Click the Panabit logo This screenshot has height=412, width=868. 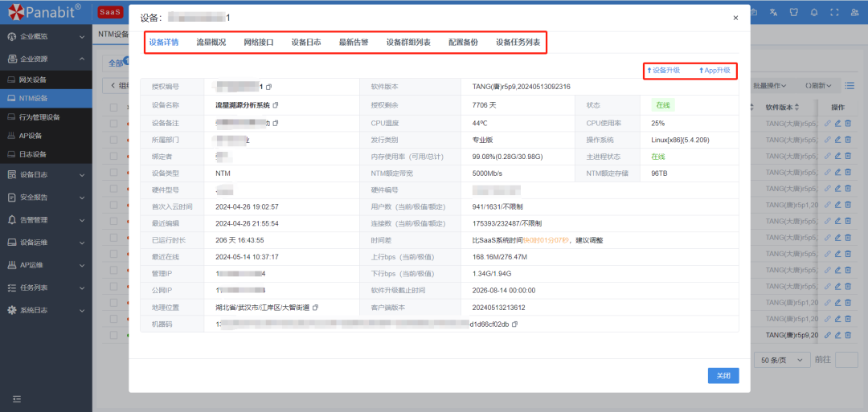(44, 11)
